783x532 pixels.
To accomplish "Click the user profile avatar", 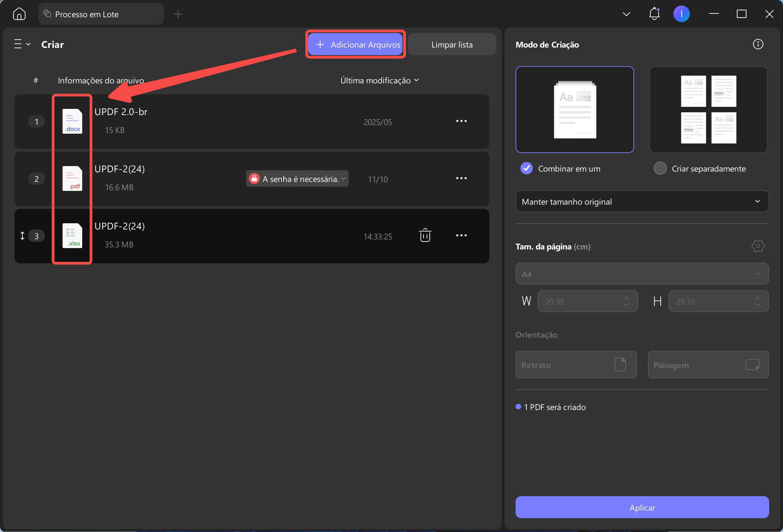I will 681,14.
